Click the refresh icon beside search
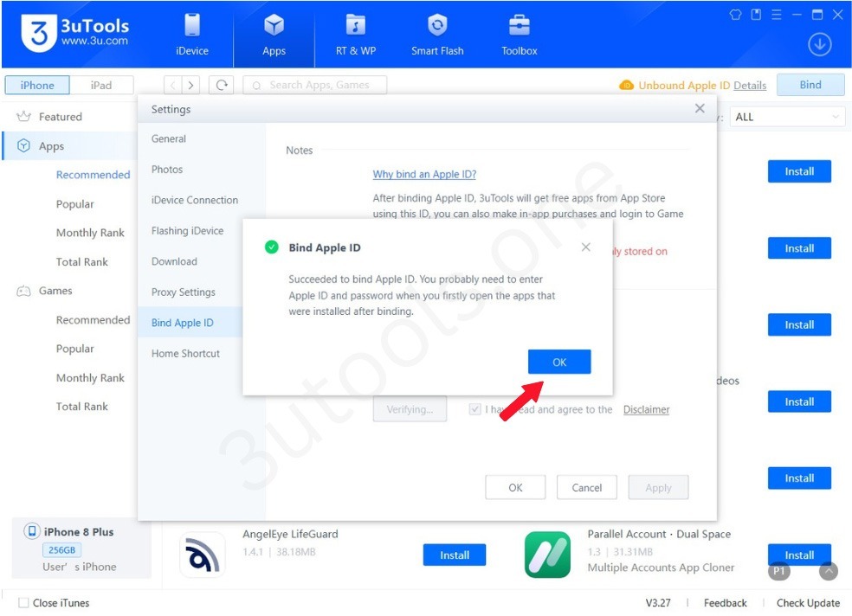Image resolution: width=852 pixels, height=616 pixels. [x=222, y=85]
